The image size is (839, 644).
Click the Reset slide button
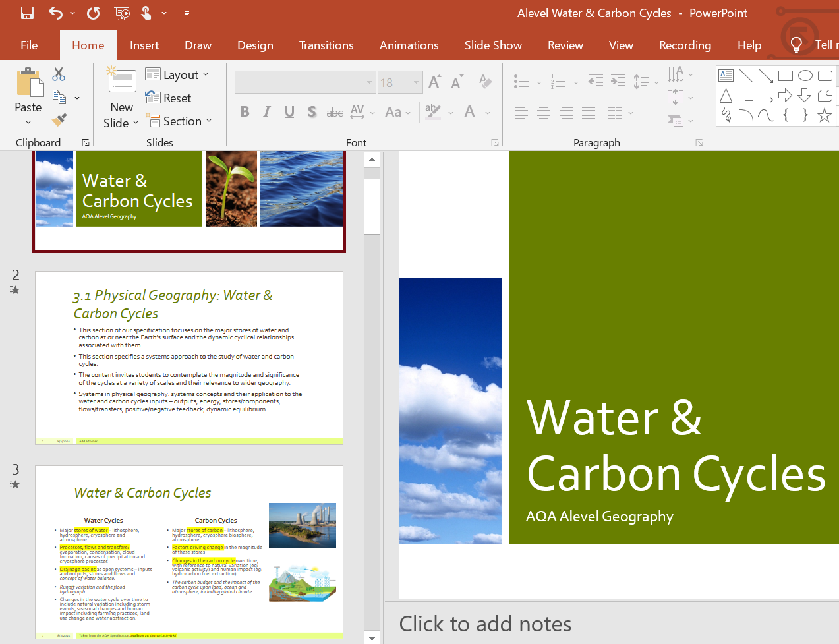(168, 98)
